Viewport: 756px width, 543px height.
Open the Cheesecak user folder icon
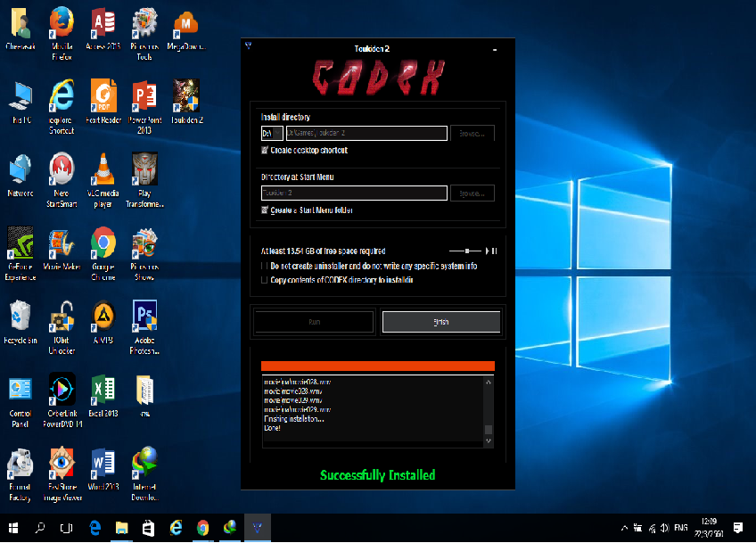point(21,28)
